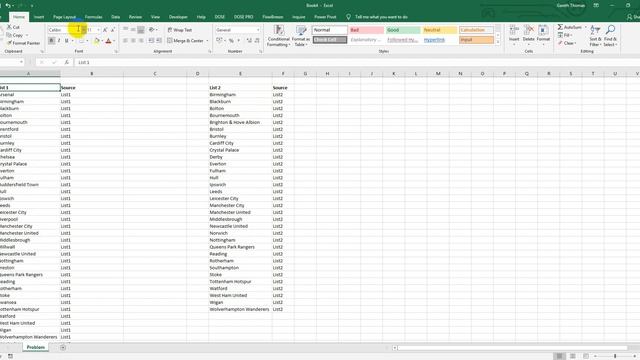Add a new sheet with plus icon
Viewport: 640px width, 360px height.
tap(63, 347)
